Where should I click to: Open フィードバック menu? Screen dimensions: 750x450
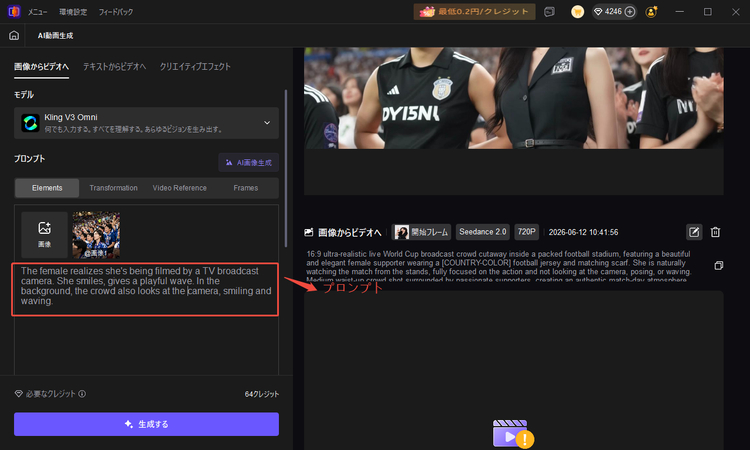[116, 12]
